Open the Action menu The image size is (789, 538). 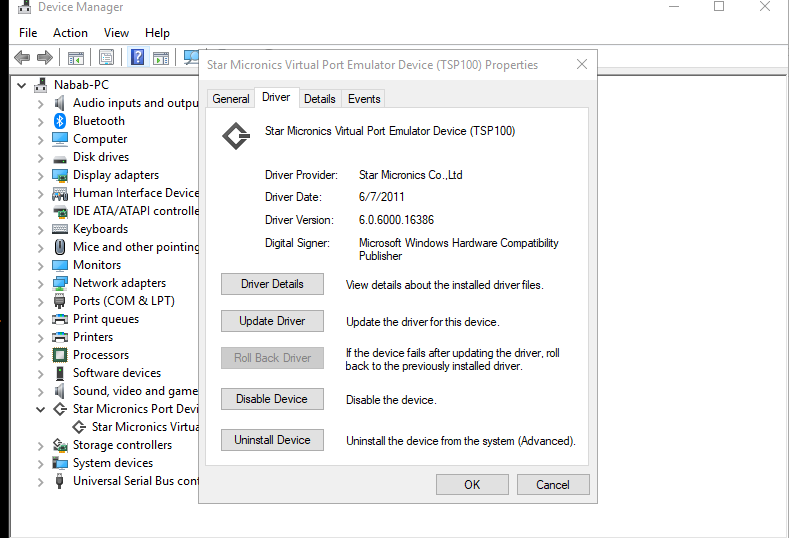(70, 33)
